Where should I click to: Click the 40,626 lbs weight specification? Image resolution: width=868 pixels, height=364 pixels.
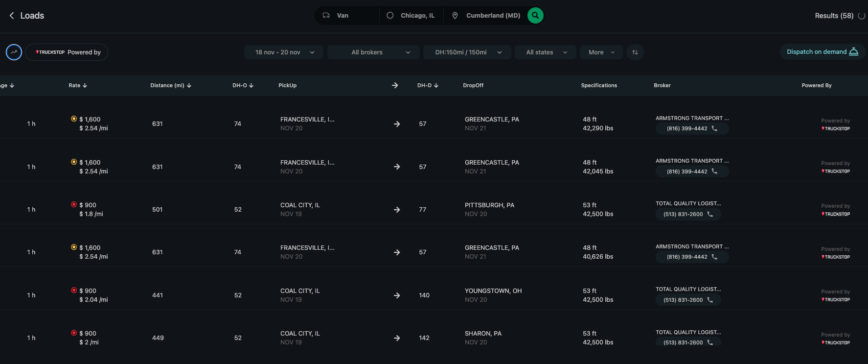(598, 257)
